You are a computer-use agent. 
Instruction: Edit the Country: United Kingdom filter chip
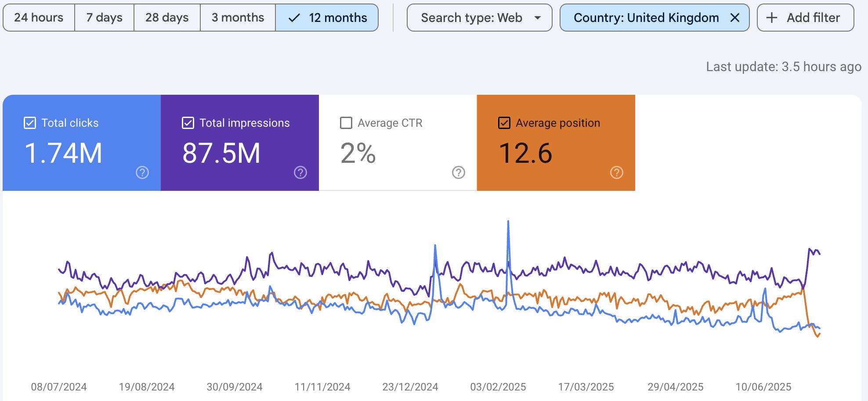646,18
